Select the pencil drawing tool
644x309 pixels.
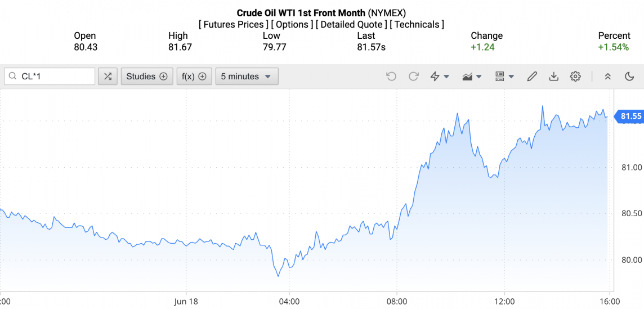coord(532,77)
